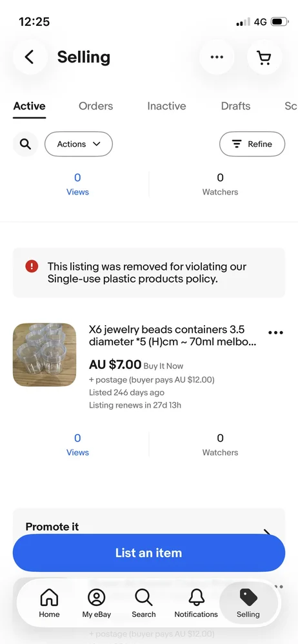Switch to the Inactive tab
This screenshot has height=644, width=298.
(166, 106)
